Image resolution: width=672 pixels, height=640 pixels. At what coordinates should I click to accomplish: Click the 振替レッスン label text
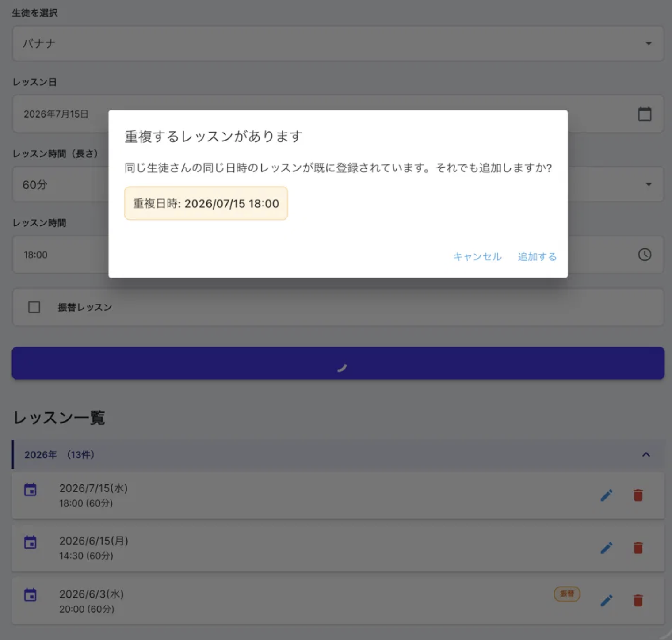pos(85,307)
